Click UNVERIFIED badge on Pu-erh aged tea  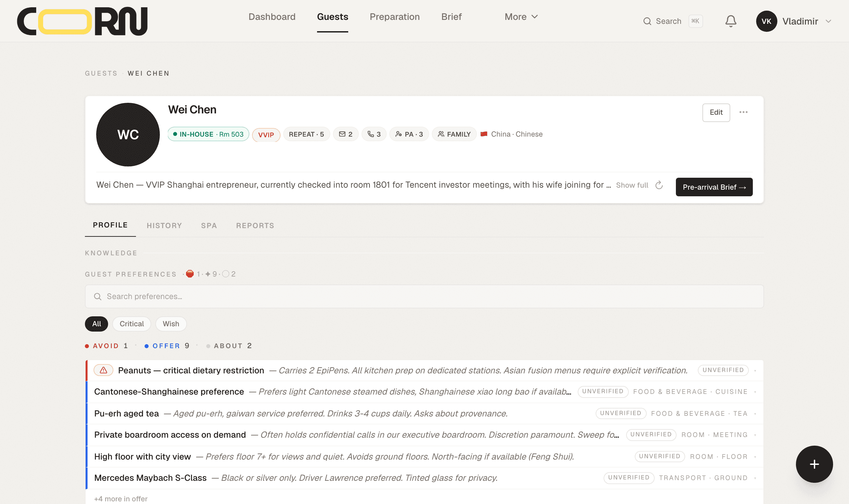(620, 413)
